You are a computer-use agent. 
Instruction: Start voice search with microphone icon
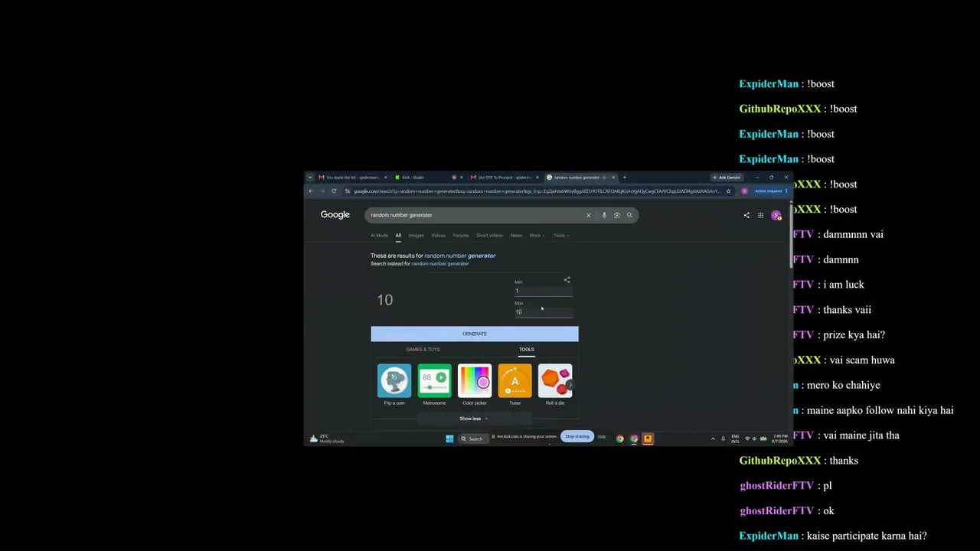(x=604, y=215)
